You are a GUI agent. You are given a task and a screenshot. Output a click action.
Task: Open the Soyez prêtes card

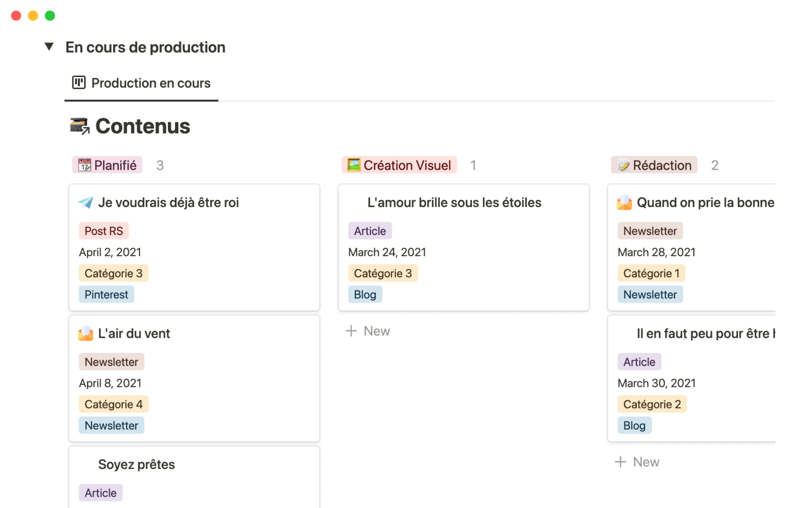136,464
